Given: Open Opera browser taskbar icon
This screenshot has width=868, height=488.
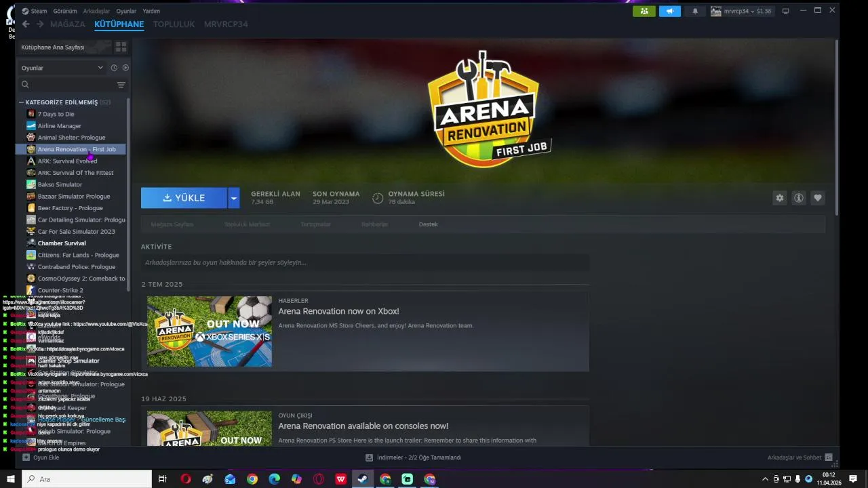Looking at the screenshot, I should 185,479.
